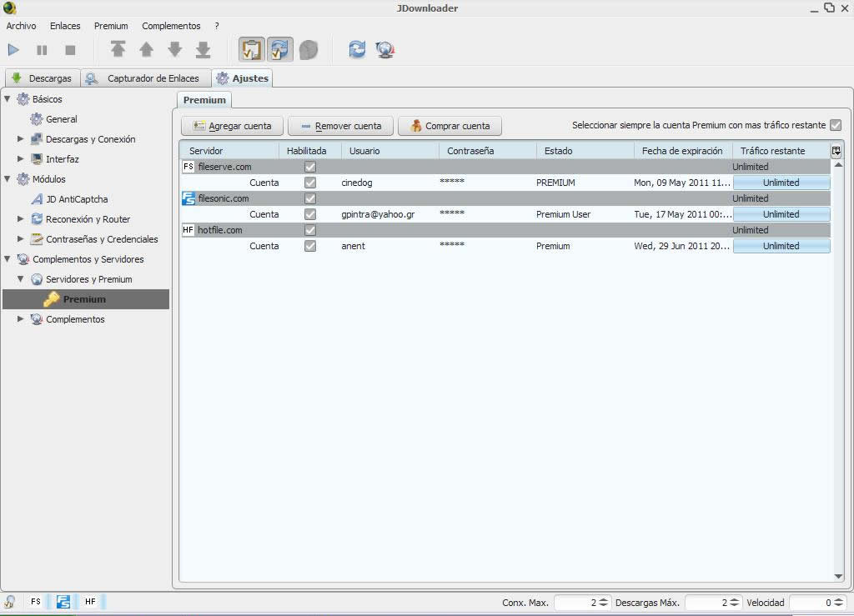Open the Complementos menu
Screen dimensions: 854x616
click(x=171, y=26)
